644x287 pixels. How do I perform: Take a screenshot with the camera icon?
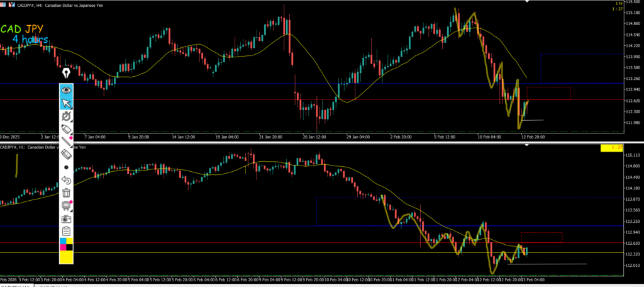tap(66, 218)
